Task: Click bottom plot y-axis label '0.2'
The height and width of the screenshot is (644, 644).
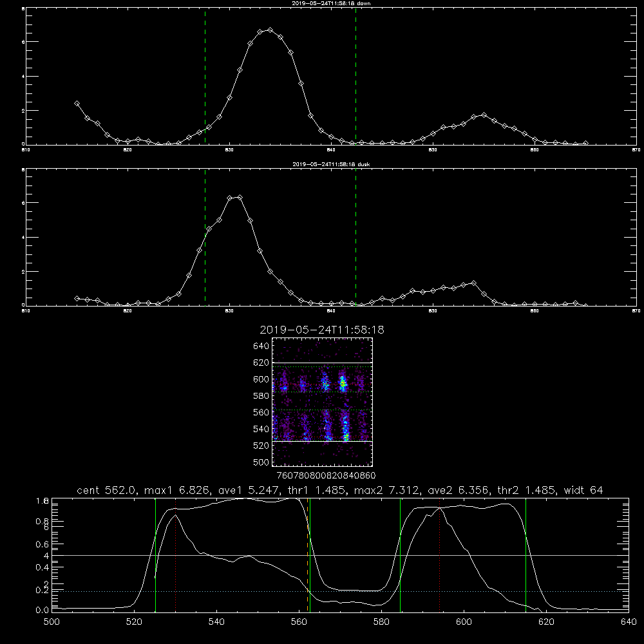Action: tap(43, 590)
